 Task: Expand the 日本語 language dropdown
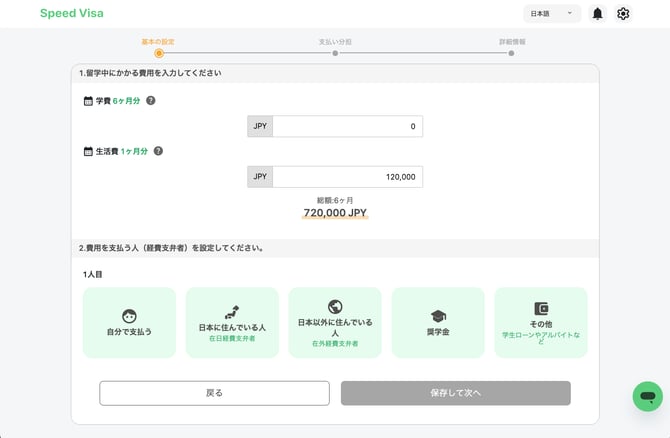(x=552, y=14)
